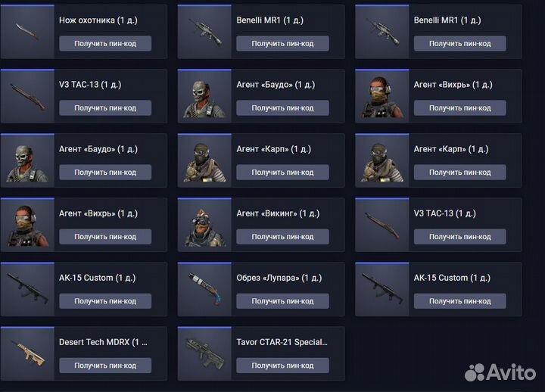Click the right-column AK-15 Custom rifle image

coord(382,289)
